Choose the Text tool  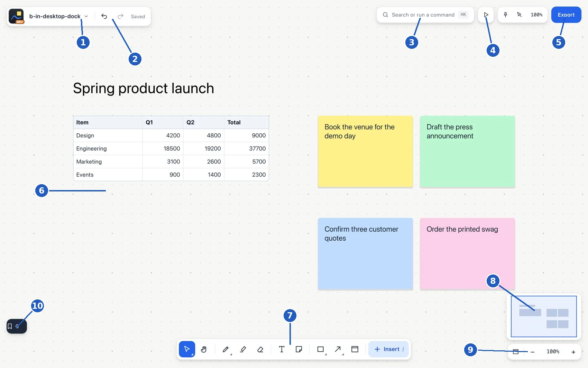pyautogui.click(x=282, y=349)
